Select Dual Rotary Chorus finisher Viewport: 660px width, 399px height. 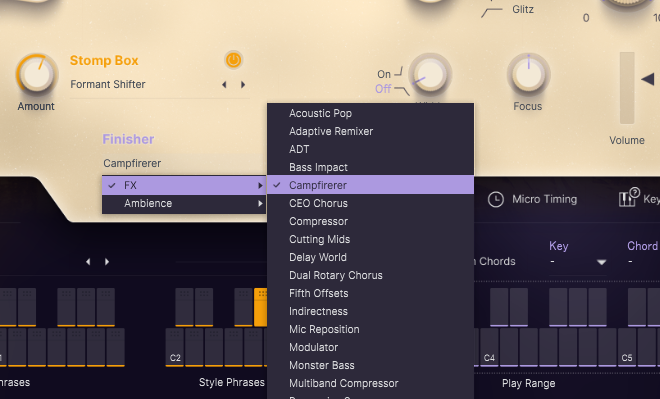pos(370,275)
